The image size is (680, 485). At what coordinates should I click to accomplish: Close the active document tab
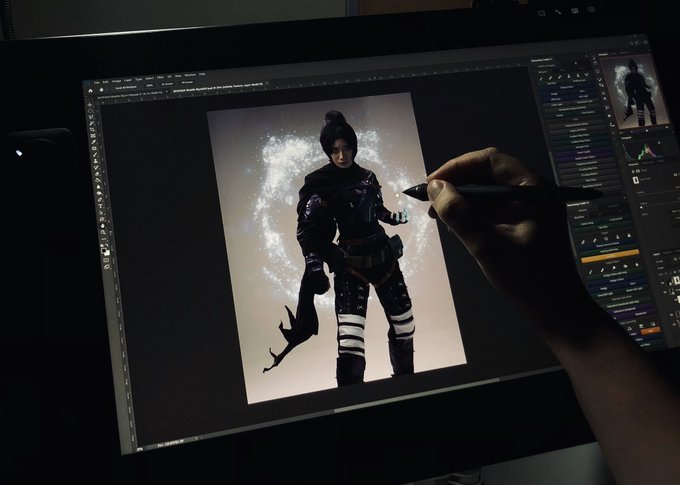click(267, 83)
